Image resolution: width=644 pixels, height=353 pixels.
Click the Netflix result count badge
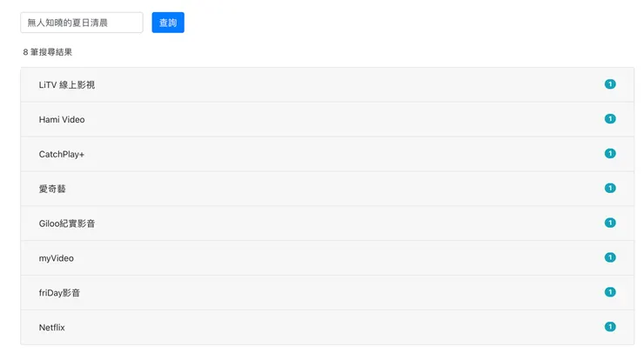pyautogui.click(x=610, y=327)
